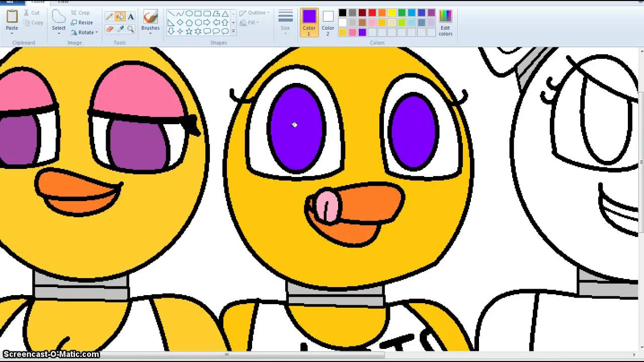The width and height of the screenshot is (644, 362).
Task: Choose the Right arrow shape
Action: pos(207,22)
